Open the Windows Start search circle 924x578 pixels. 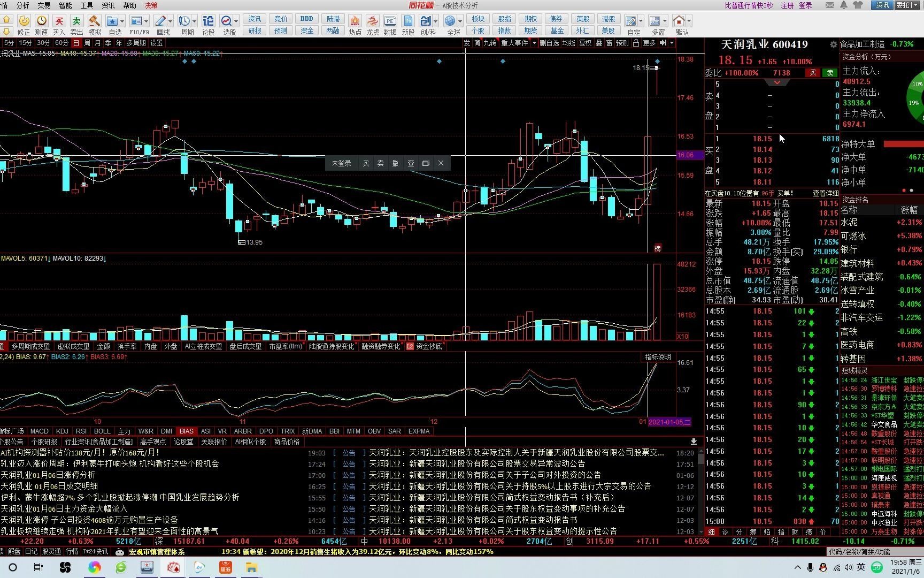coord(13,567)
